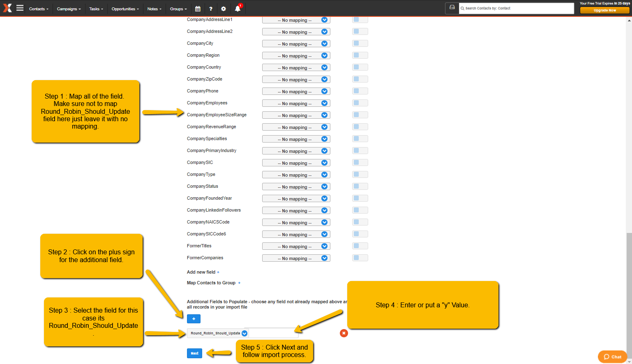632x364 pixels.
Task: Open CompanyRegion mapping dropdown
Action: click(x=296, y=55)
